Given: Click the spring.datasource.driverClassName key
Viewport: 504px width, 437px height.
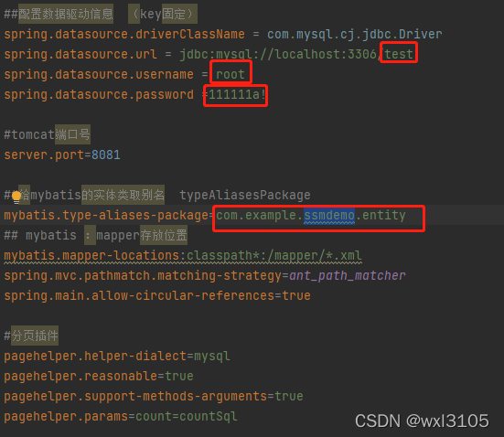Looking at the screenshot, I should (124, 34).
